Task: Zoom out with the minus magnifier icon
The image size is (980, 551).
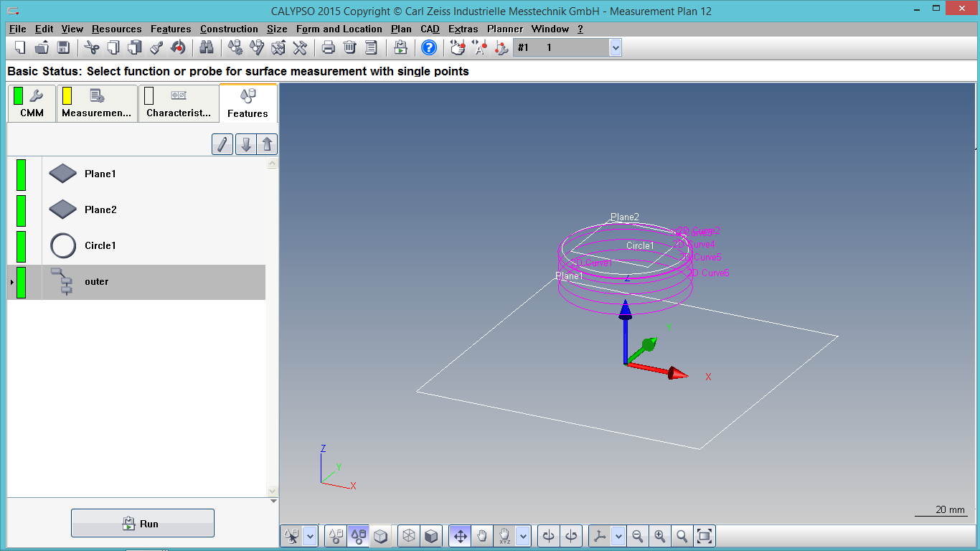Action: [x=637, y=536]
